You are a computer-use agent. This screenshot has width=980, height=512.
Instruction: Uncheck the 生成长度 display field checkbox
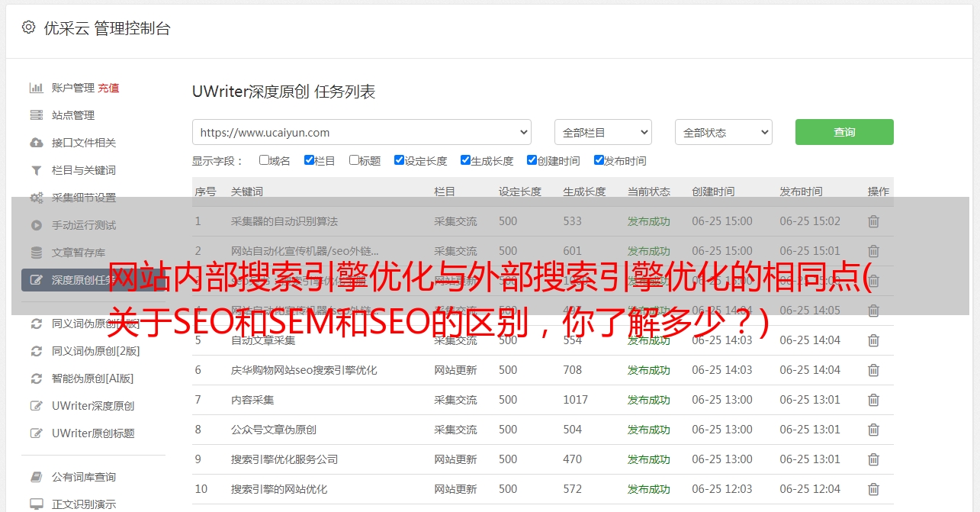[x=465, y=160]
